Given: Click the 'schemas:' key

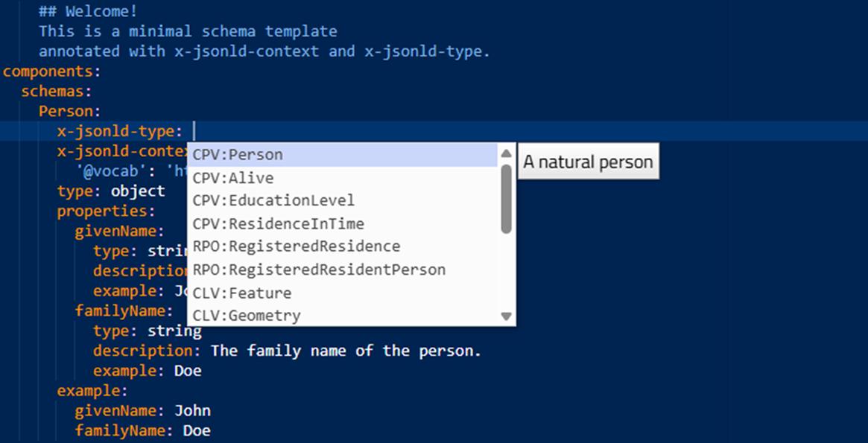Looking at the screenshot, I should [x=57, y=92].
